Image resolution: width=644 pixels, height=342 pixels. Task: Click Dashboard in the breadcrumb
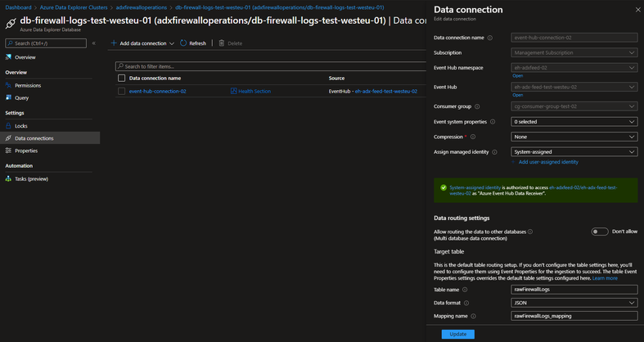(x=18, y=7)
